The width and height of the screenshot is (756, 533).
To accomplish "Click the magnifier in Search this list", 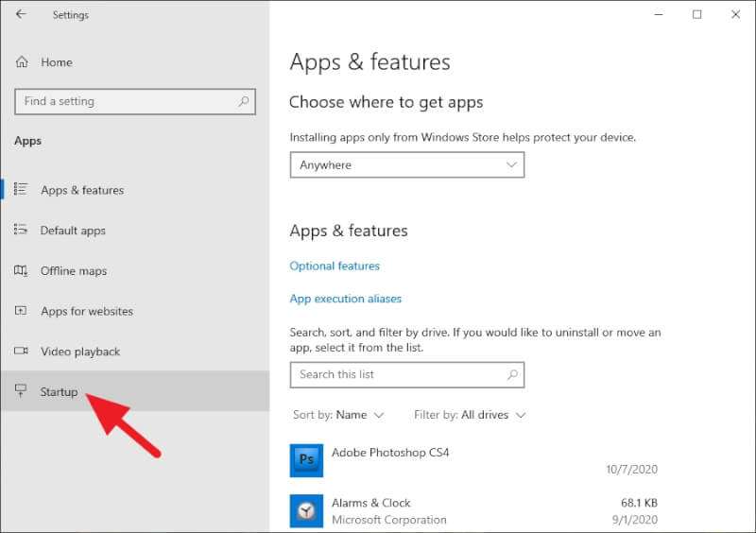I will [512, 374].
